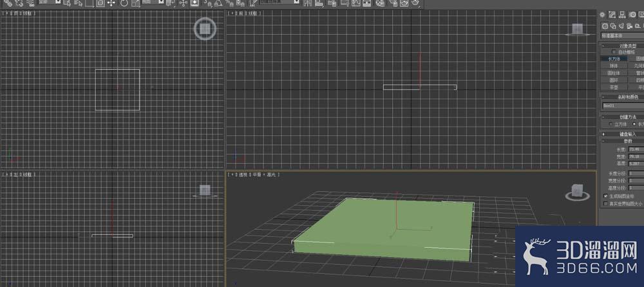Select Lights category in Create panel
The width and height of the screenshot is (644, 287).
(x=621, y=26)
